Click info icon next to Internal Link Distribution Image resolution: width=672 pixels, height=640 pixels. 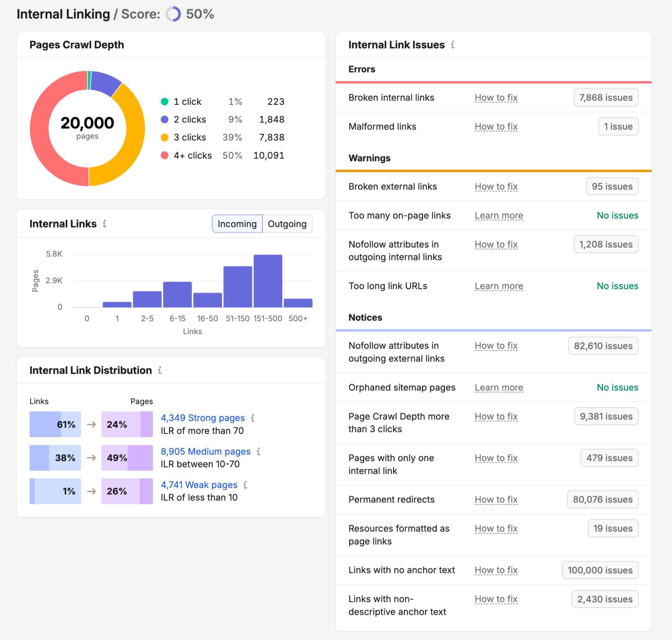click(159, 370)
